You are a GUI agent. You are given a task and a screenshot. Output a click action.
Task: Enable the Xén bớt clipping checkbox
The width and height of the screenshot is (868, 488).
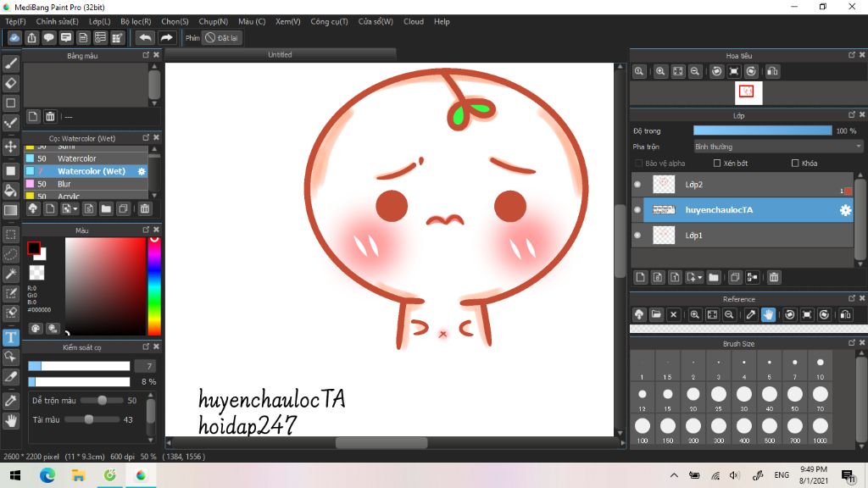click(x=717, y=164)
